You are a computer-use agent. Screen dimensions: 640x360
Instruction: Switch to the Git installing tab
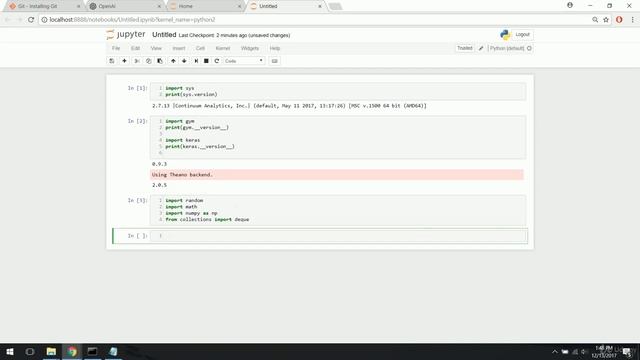(43, 6)
